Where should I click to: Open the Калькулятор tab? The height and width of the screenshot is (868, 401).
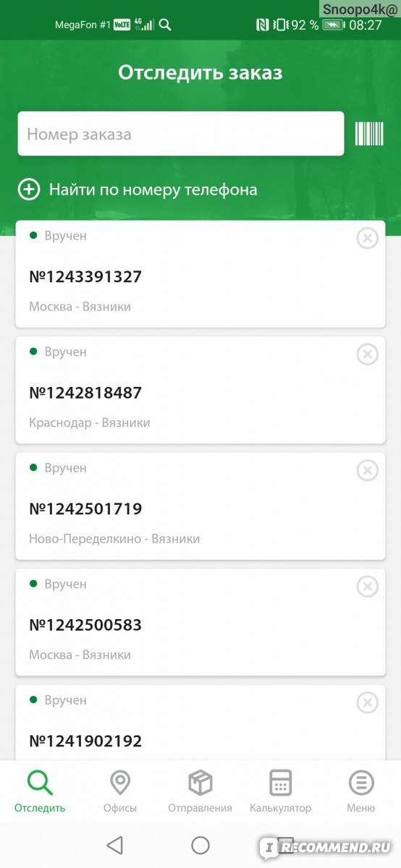(280, 792)
